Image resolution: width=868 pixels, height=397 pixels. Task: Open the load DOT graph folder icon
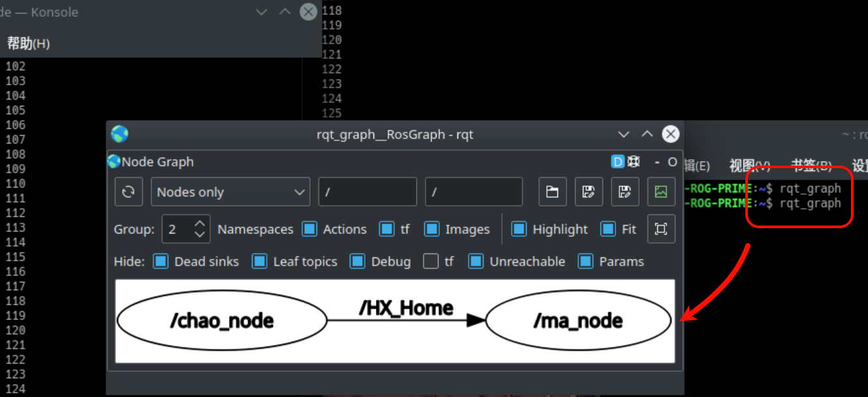(552, 192)
